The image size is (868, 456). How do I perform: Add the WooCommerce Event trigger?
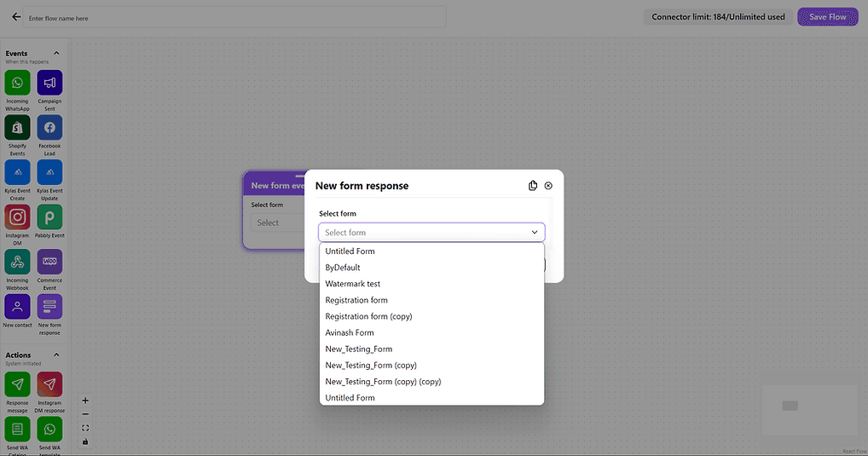pyautogui.click(x=49, y=262)
